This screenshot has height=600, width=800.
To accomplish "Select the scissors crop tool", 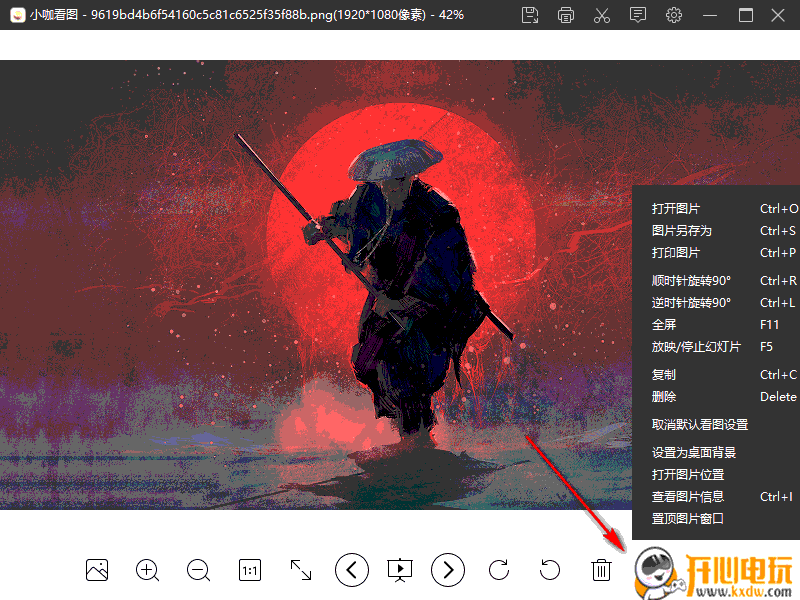I will tap(602, 16).
